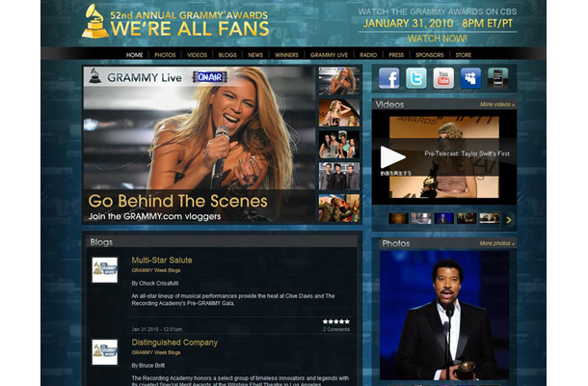The image size is (588, 386).
Task: Click the GRAMMY gramophone logo in header
Action: [x=94, y=21]
